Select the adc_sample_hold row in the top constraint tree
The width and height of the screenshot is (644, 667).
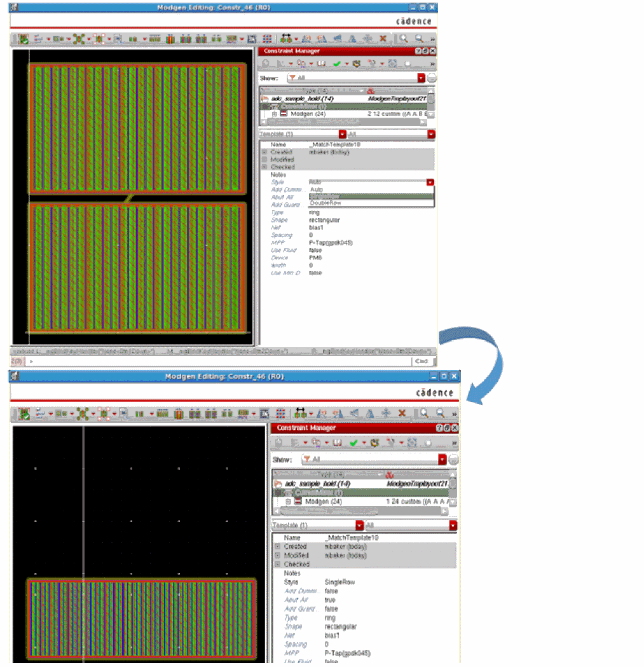344,99
